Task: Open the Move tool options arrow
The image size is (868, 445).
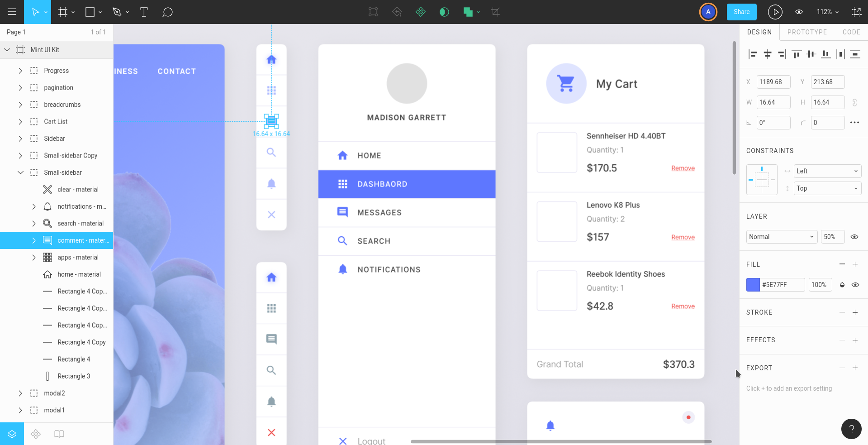Action: pyautogui.click(x=45, y=12)
